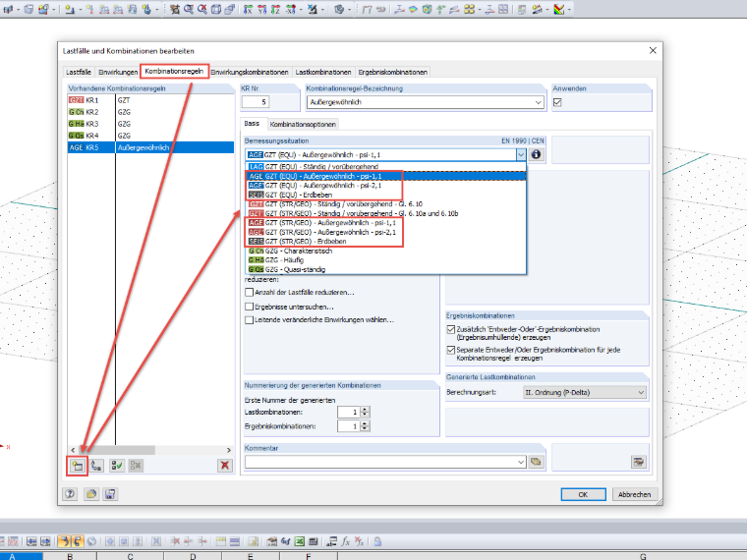Click the rules list left scroll arrow
747x560 pixels.
coord(73,450)
